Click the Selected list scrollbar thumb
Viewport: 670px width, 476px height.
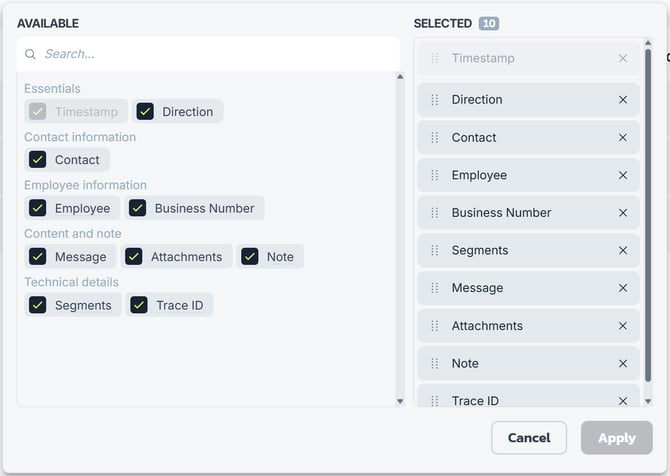648,215
